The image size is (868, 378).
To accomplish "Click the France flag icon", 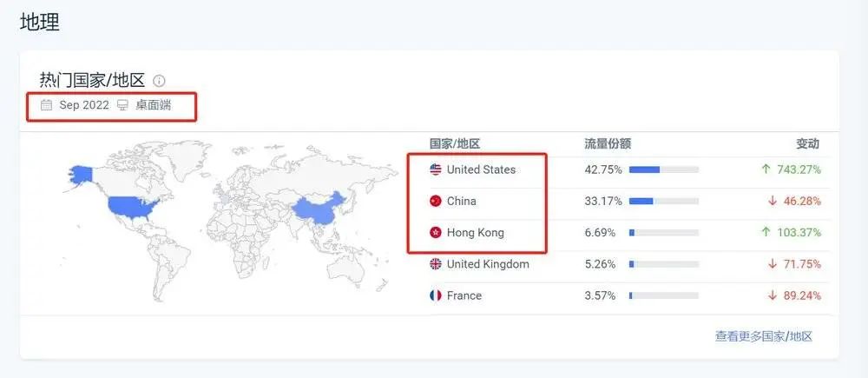I will (436, 295).
